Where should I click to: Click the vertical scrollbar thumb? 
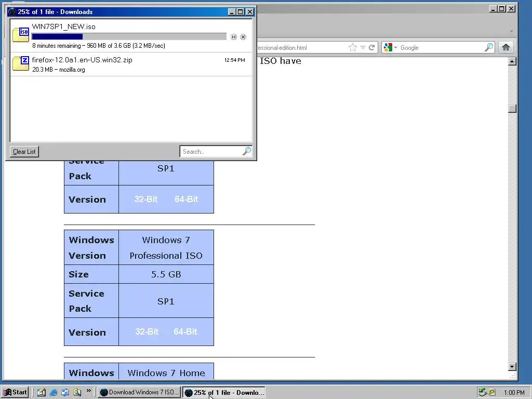coord(512,109)
